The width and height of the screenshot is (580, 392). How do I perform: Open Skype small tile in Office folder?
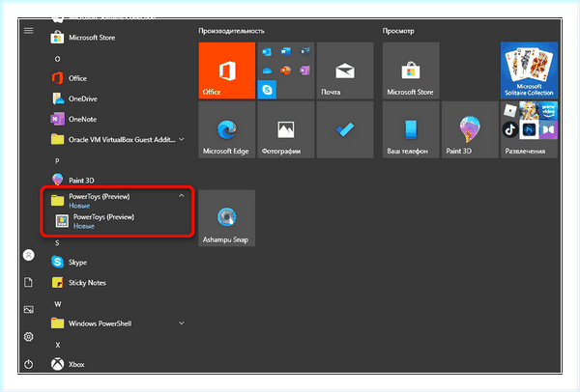[x=267, y=90]
